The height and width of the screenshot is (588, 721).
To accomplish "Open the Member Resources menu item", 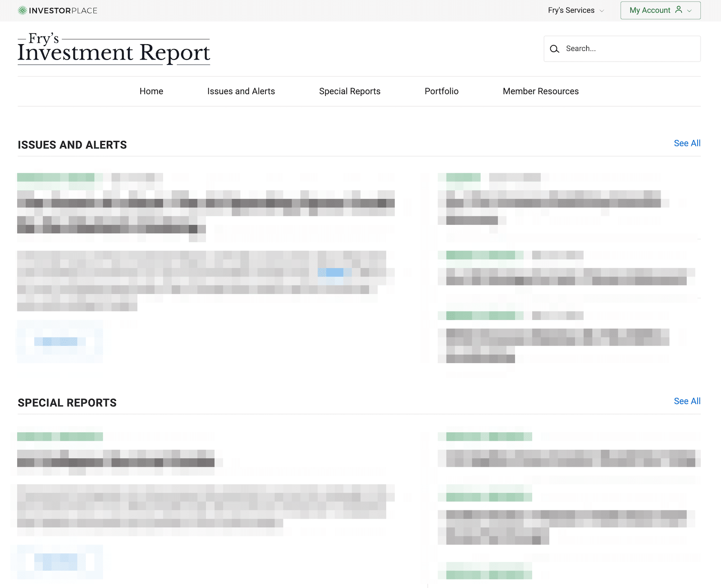I will tap(540, 91).
